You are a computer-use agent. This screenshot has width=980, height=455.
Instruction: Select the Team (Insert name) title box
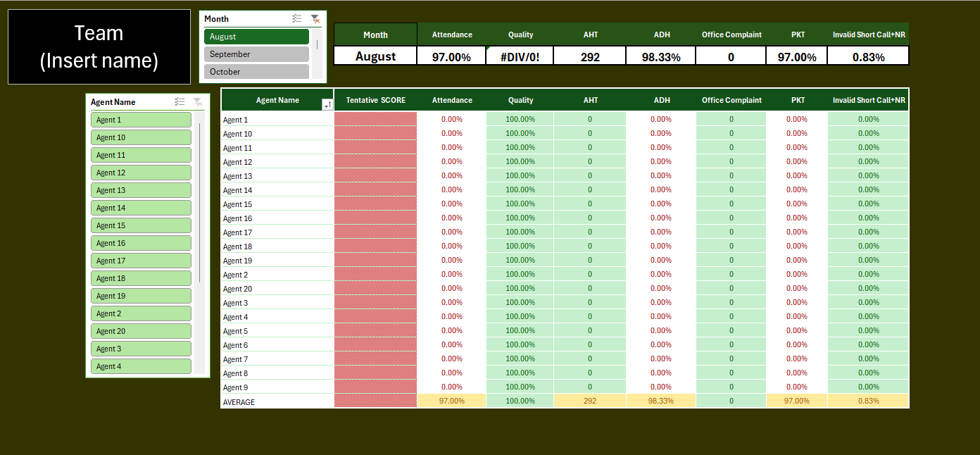pos(99,46)
